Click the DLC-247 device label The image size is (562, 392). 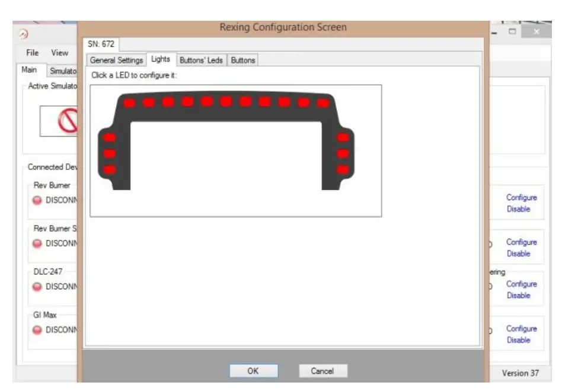click(47, 272)
